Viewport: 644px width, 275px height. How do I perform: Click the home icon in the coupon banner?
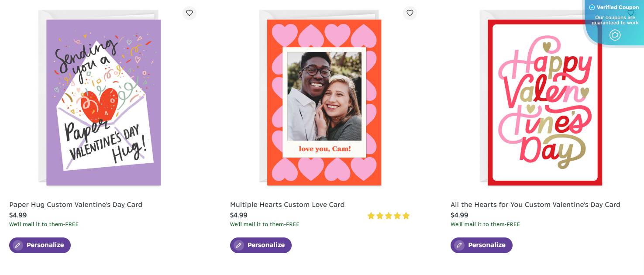tap(615, 35)
